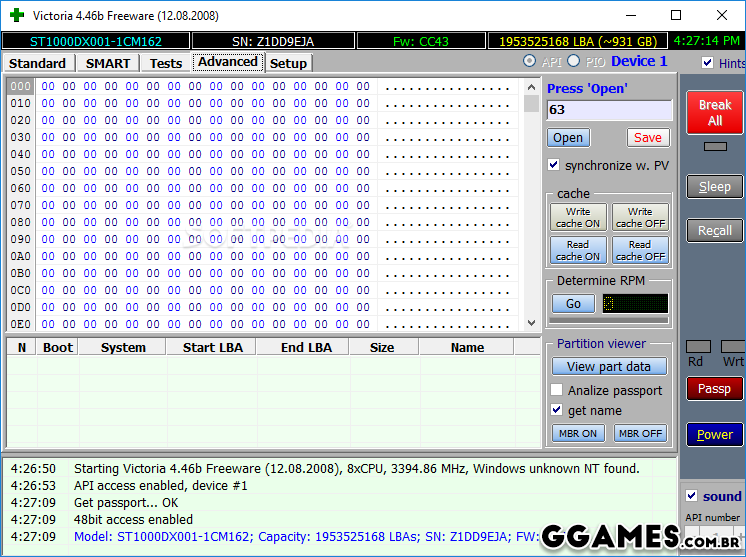This screenshot has height=557, width=746.
Task: Select the PIO radio button
Action: 573,62
